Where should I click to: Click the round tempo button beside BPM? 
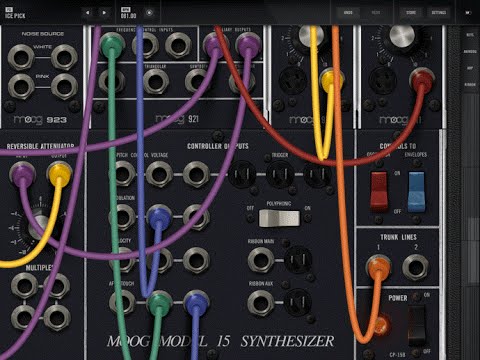click(149, 13)
